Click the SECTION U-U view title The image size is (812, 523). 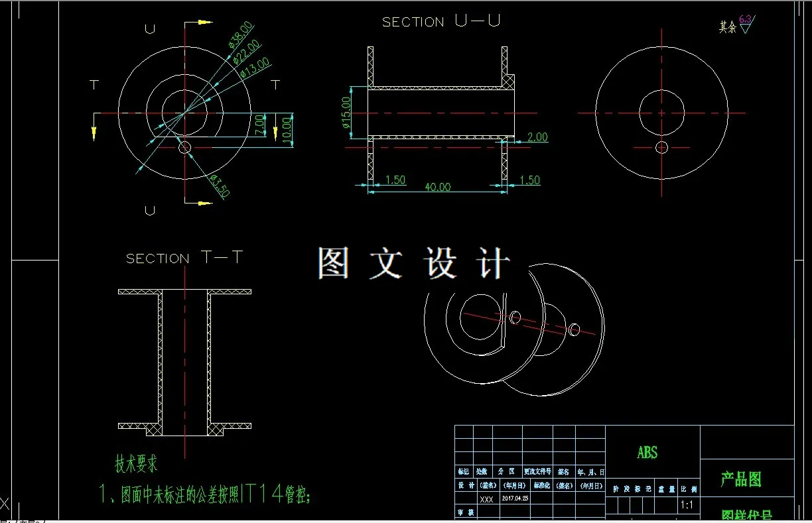[x=439, y=21]
